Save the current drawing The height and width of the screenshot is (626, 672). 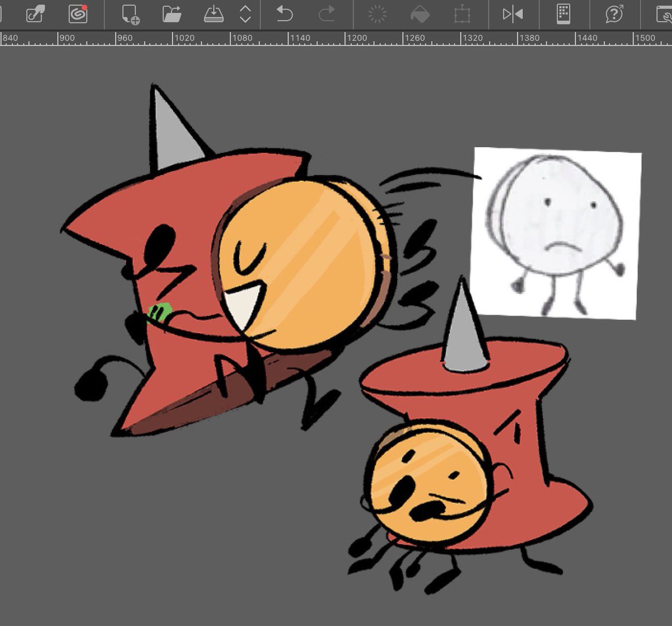point(214,14)
